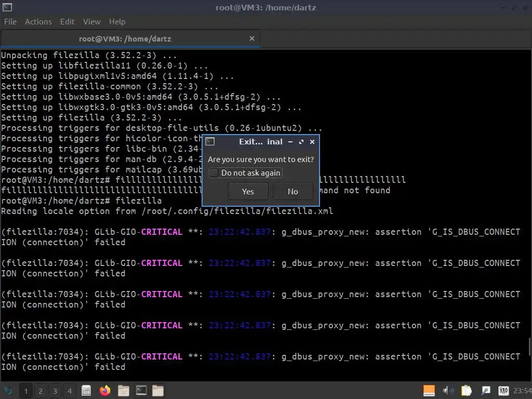
Task: Open the Edit menu
Action: point(67,21)
